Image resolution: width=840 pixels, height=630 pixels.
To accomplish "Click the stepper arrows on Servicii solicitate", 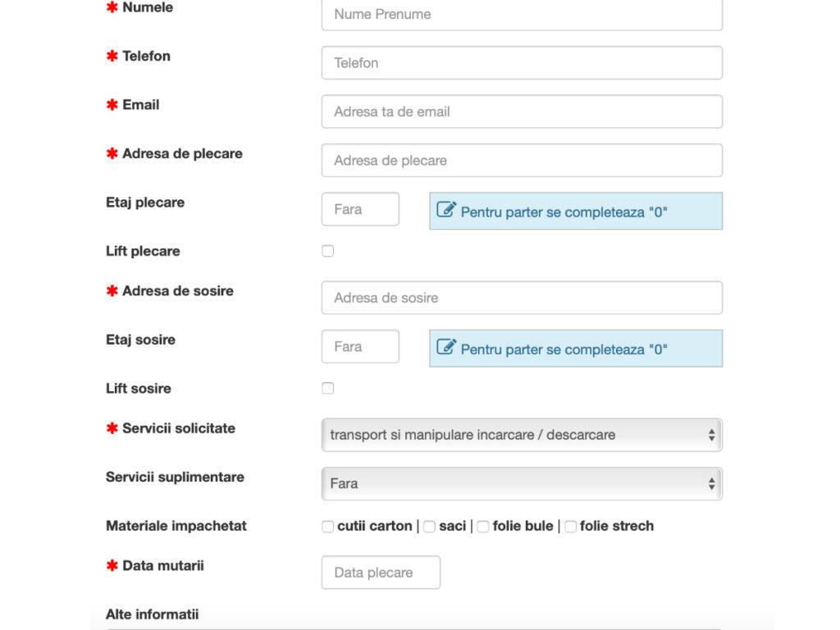I will pyautogui.click(x=710, y=435).
